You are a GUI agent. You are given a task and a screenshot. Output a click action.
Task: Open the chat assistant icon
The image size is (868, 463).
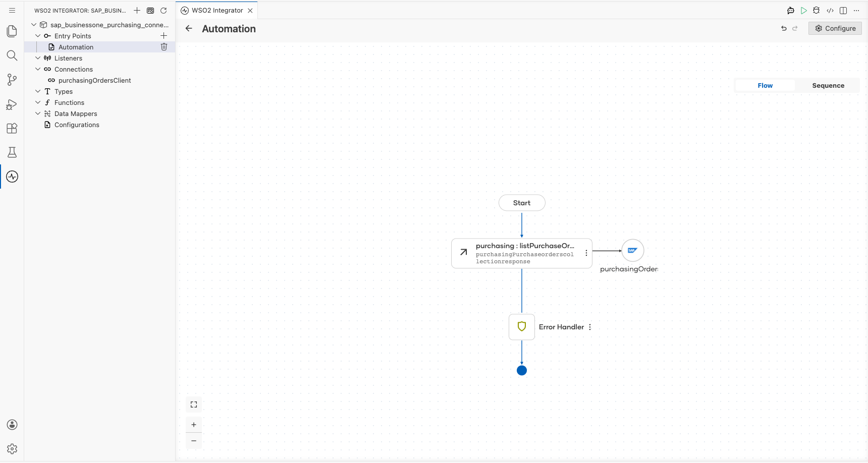tap(791, 11)
